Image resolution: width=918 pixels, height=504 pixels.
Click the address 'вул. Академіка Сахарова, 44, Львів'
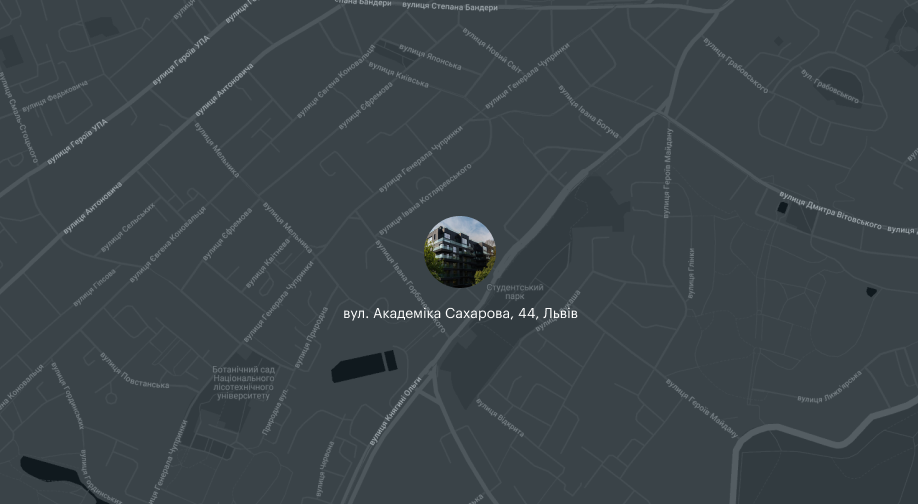pyautogui.click(x=460, y=314)
